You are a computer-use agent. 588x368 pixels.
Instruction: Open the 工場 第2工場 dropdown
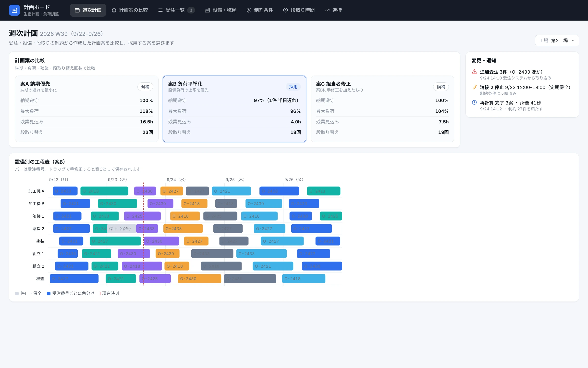tap(557, 41)
